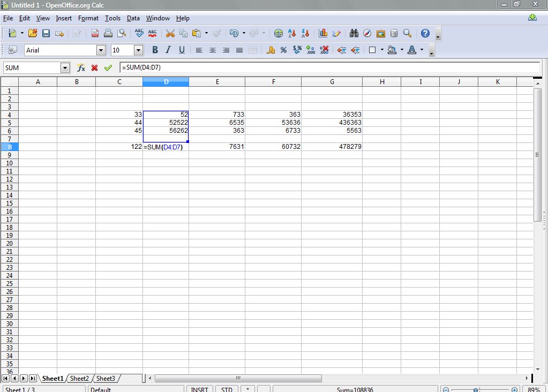Toggle the Navigator icon
Screen dimensions: 548x392
(x=367, y=33)
